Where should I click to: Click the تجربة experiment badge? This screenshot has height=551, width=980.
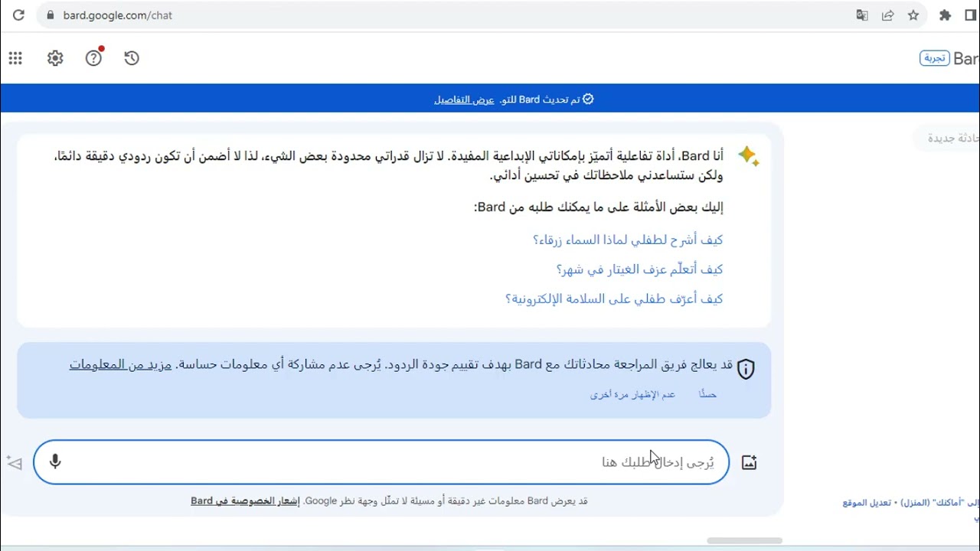pos(935,58)
